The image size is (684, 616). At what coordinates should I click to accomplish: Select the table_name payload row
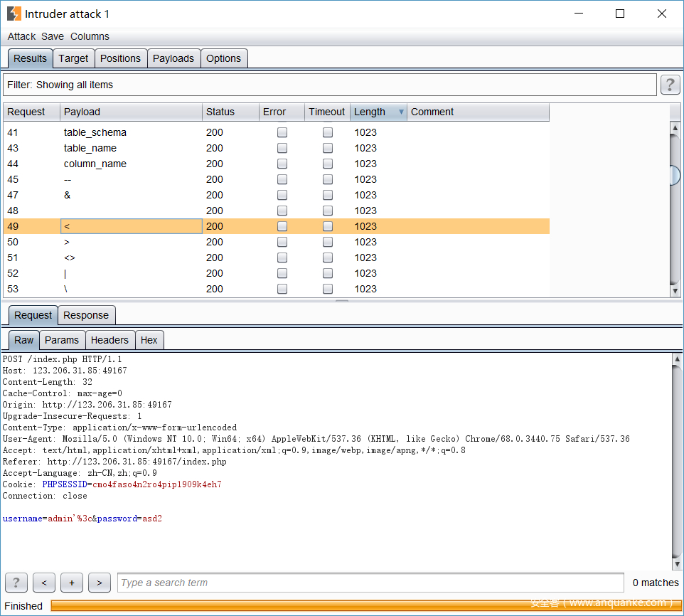[x=276, y=148]
